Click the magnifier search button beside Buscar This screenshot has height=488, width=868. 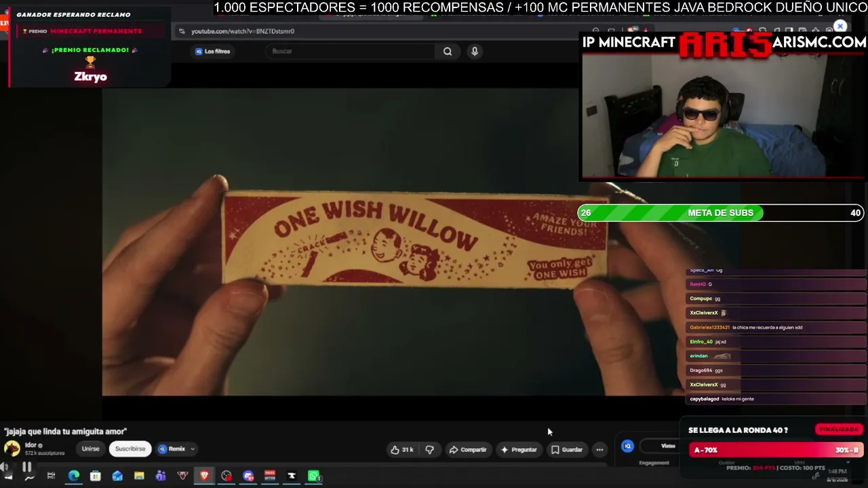[x=448, y=52]
